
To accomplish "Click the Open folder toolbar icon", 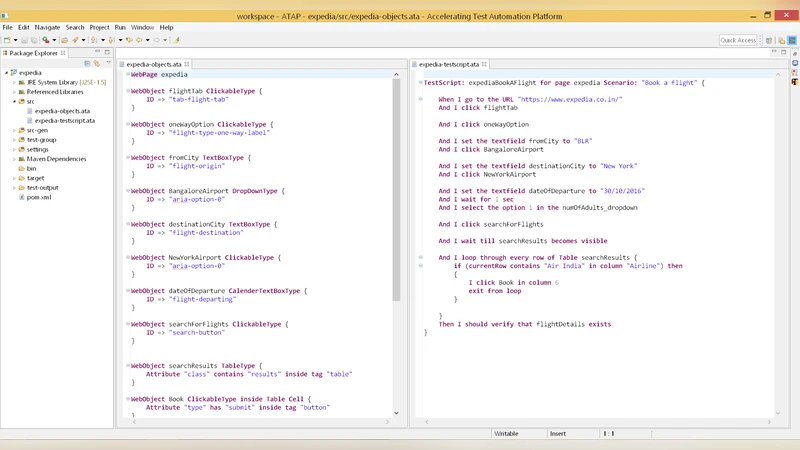I will click(x=64, y=40).
